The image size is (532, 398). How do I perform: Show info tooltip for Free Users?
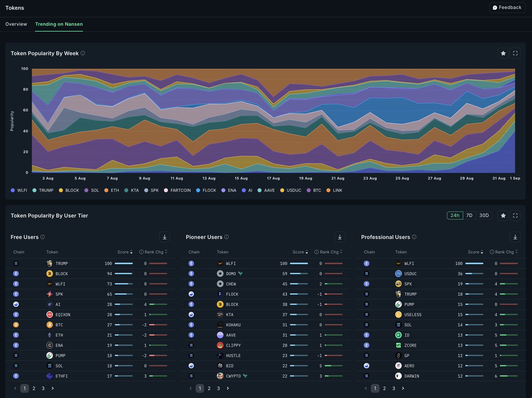[43, 237]
